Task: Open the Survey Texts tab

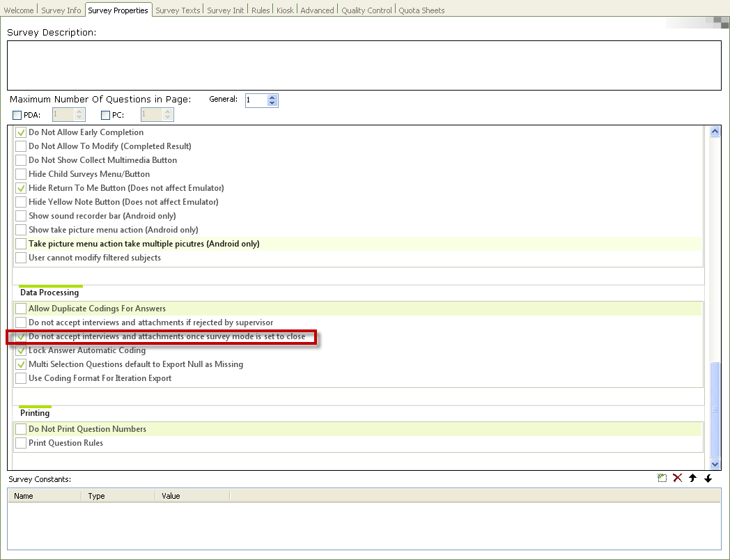Action: pyautogui.click(x=178, y=10)
